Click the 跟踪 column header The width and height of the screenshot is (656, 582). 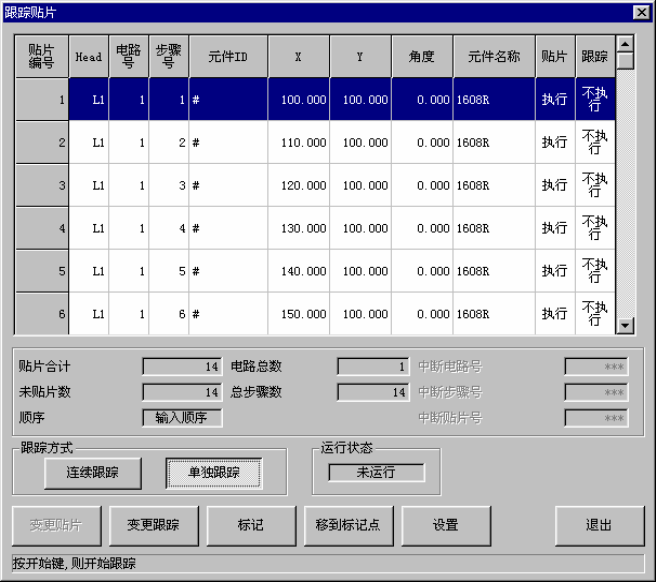point(595,56)
